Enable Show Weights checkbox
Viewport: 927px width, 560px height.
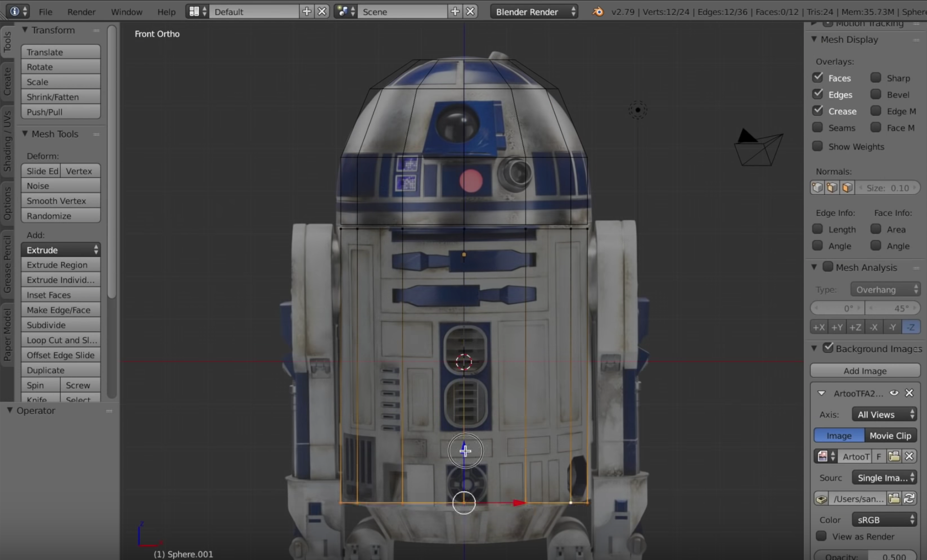pos(818,146)
